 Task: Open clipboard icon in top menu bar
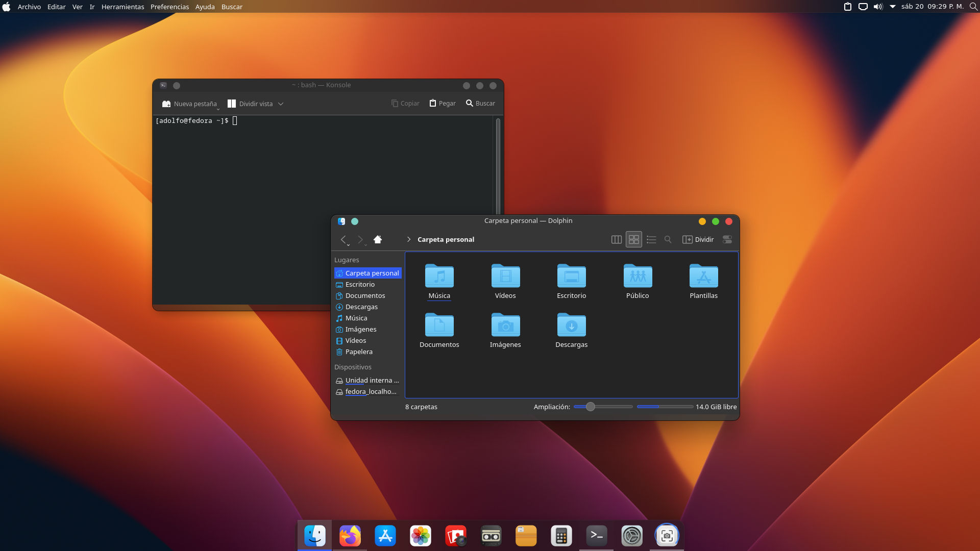click(x=848, y=7)
